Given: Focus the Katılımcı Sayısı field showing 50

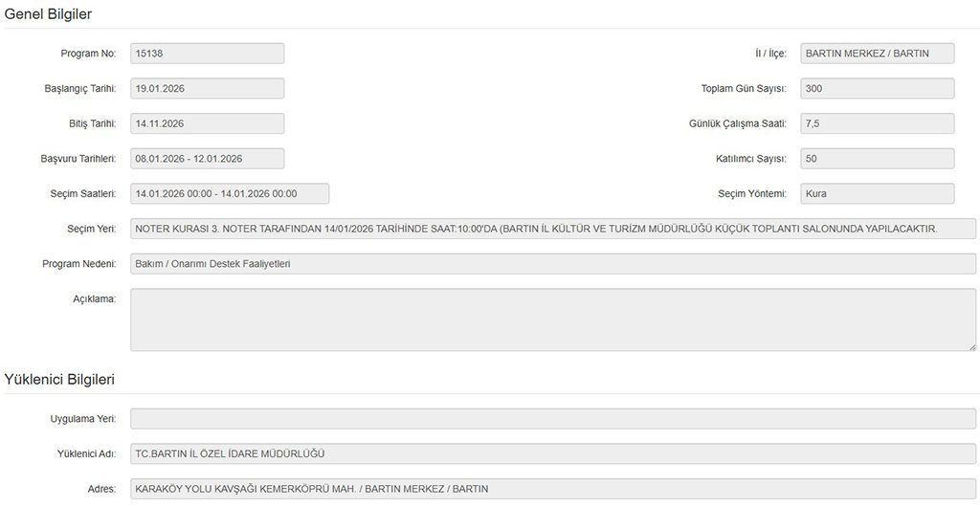Looking at the screenshot, I should (x=877, y=159).
